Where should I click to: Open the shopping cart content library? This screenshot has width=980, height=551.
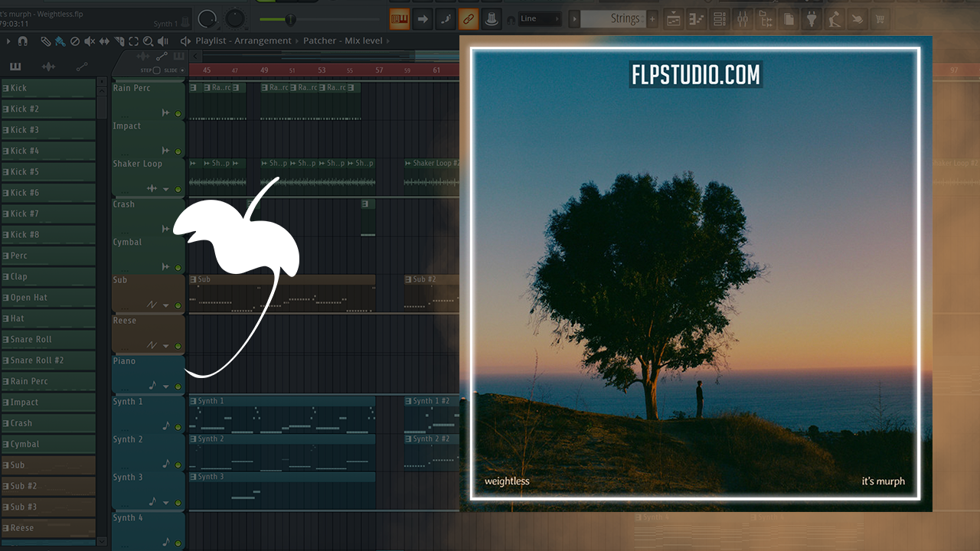click(880, 18)
